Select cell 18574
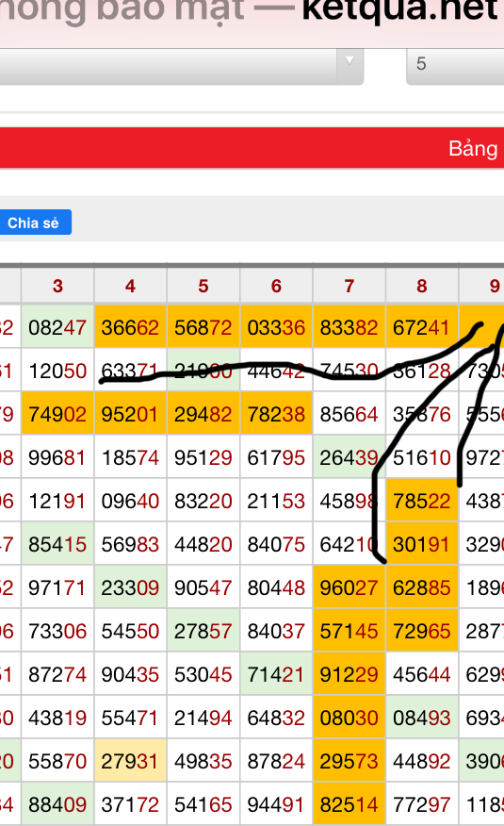The width and height of the screenshot is (504, 826). tap(130, 456)
